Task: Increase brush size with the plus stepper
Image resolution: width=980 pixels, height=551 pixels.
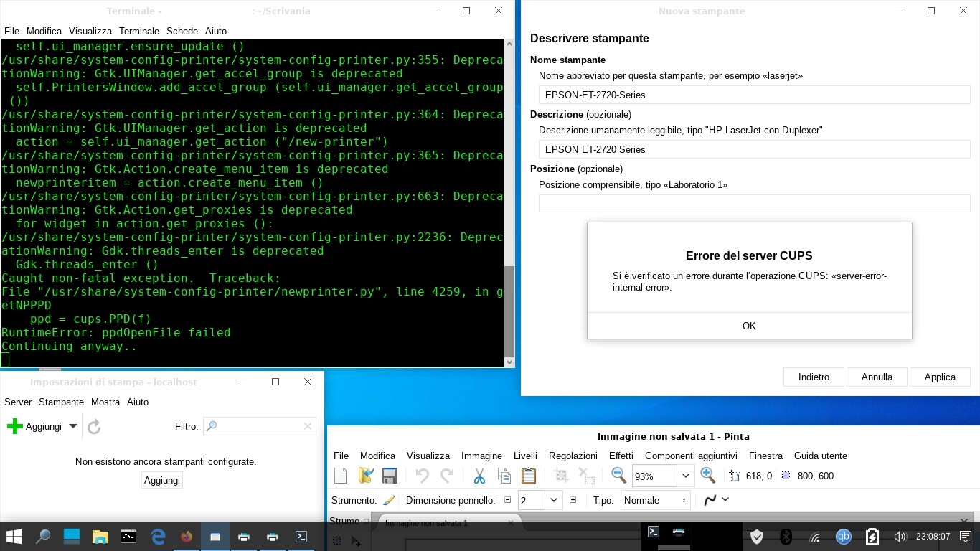Action: [x=573, y=500]
